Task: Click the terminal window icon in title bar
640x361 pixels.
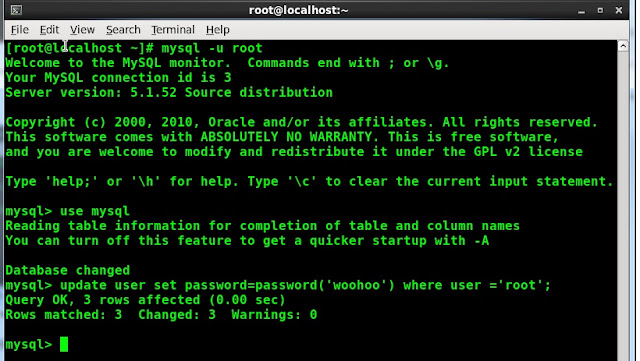Action: pyautogui.click(x=16, y=10)
